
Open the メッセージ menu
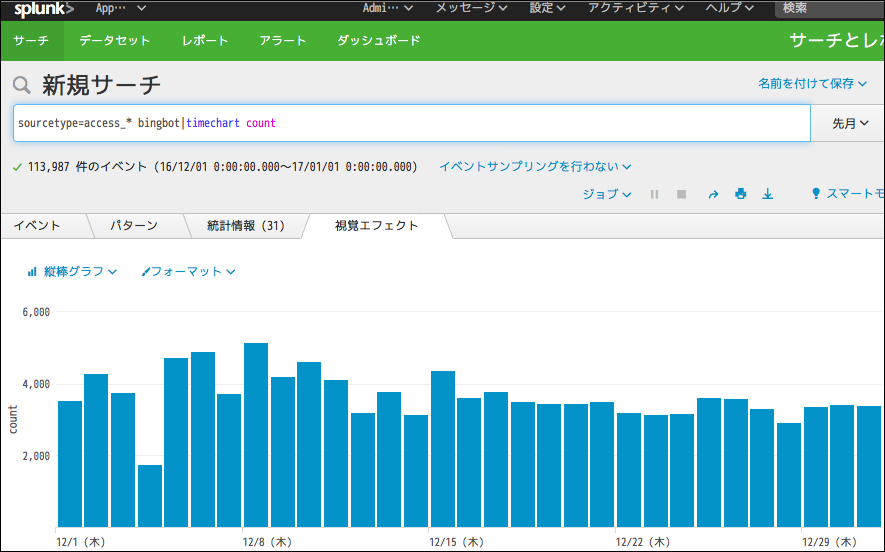pyautogui.click(x=471, y=8)
